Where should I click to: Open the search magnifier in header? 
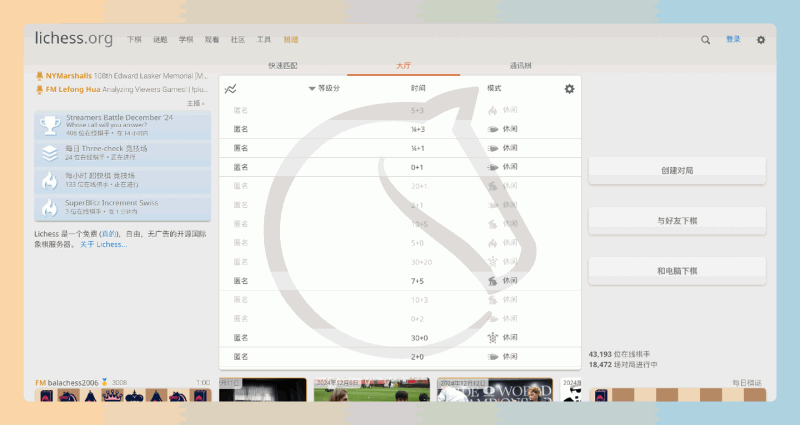[x=705, y=40]
